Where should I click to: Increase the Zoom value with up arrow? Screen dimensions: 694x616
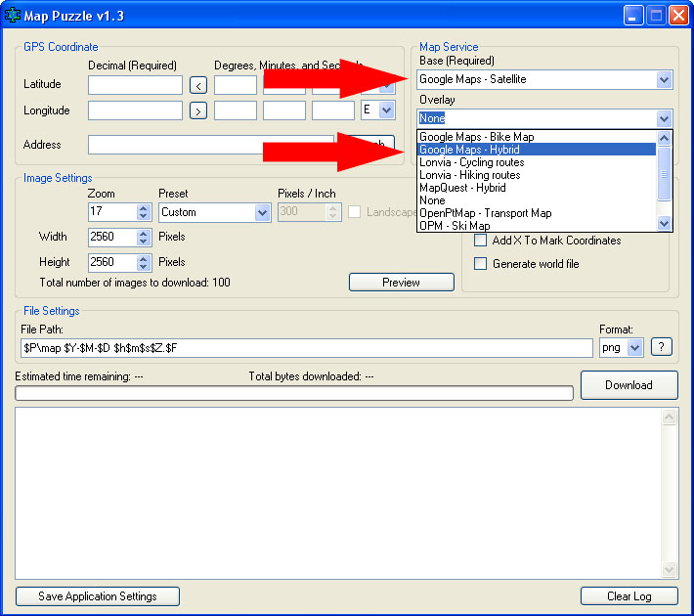coord(143,208)
